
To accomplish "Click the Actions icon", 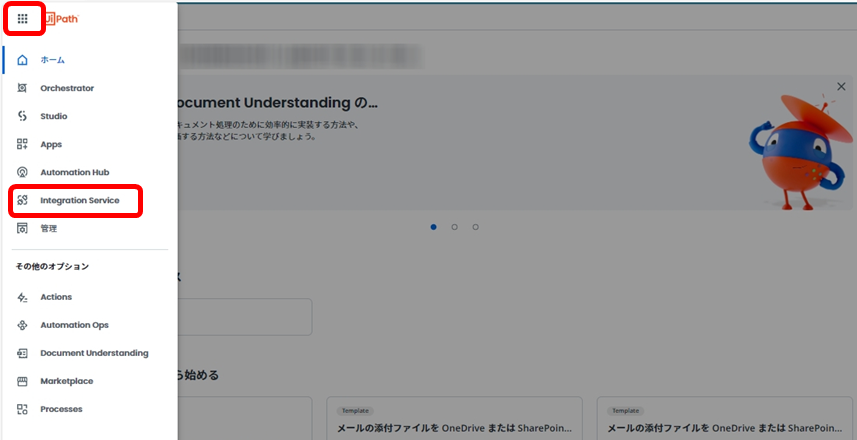I will click(x=22, y=297).
